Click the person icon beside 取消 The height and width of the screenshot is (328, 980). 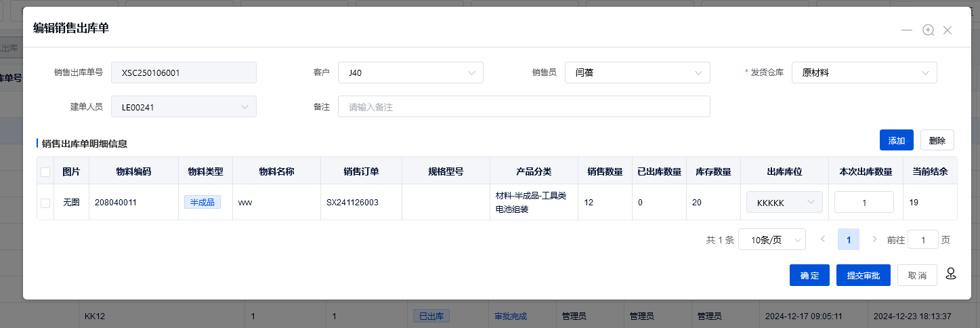[x=951, y=274]
